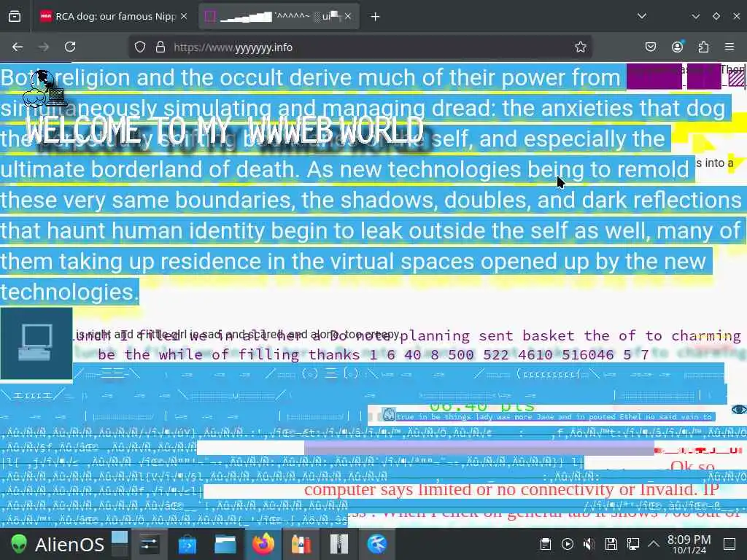Click the small ghost icon before 'true in be'

(x=389, y=415)
